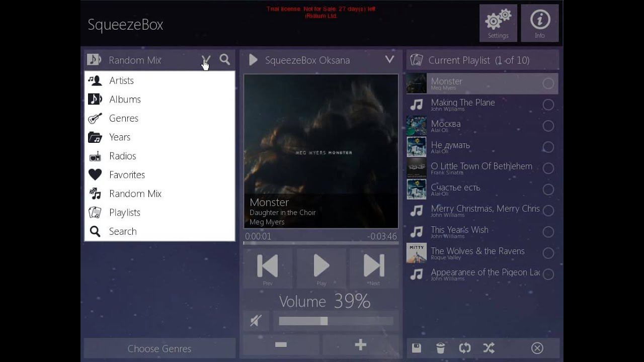Click the track progress bar

click(321, 243)
